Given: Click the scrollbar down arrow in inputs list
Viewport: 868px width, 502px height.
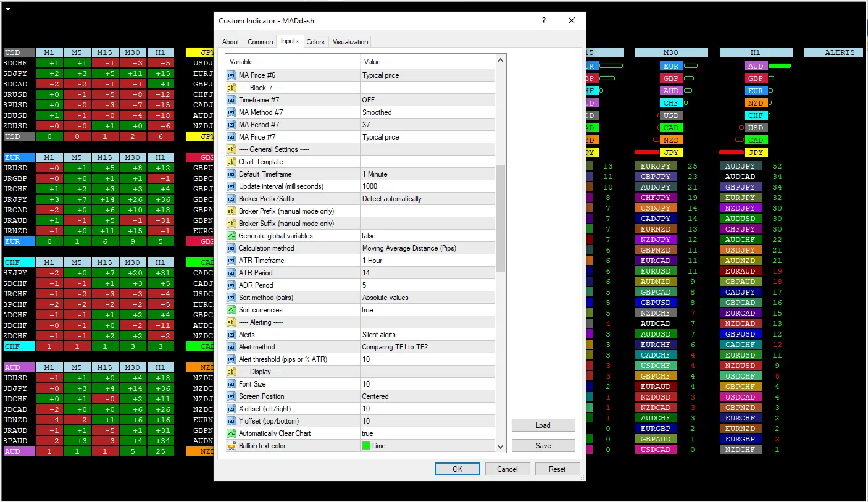Looking at the screenshot, I should [501, 447].
